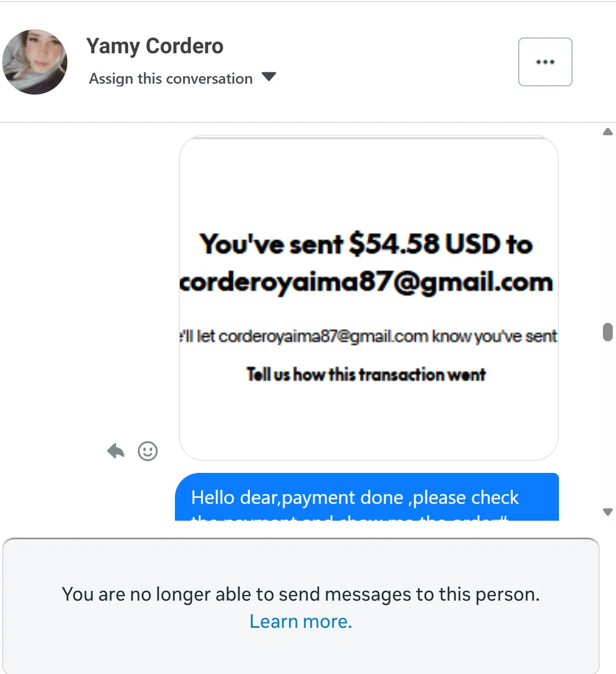Viewport: 616px width, 674px height.
Task: Open the emoji reaction picker
Action: 148,451
